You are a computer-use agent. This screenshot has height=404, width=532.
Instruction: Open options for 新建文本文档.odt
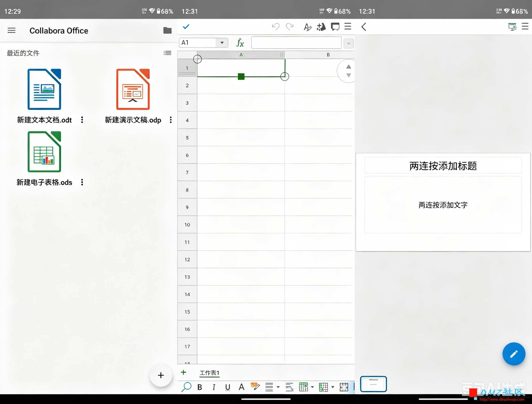click(82, 120)
